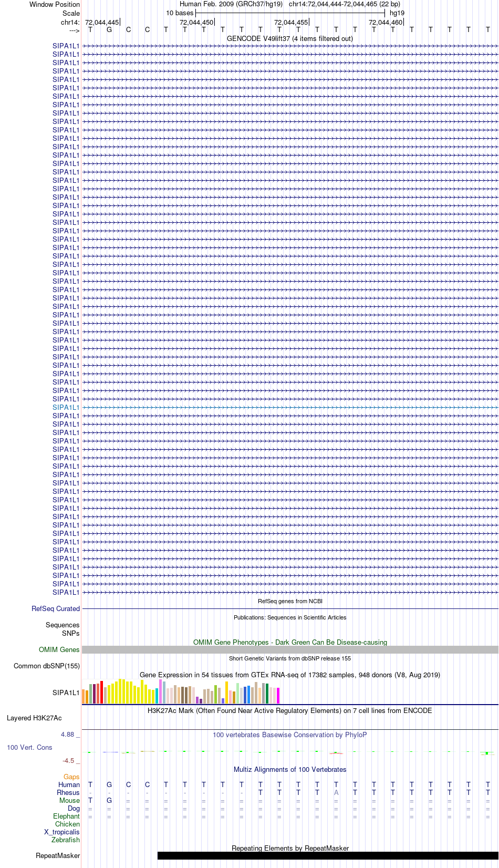
Task: Click the light-blue highlighted SIPA1L1 transcript label
Action: [66, 407]
